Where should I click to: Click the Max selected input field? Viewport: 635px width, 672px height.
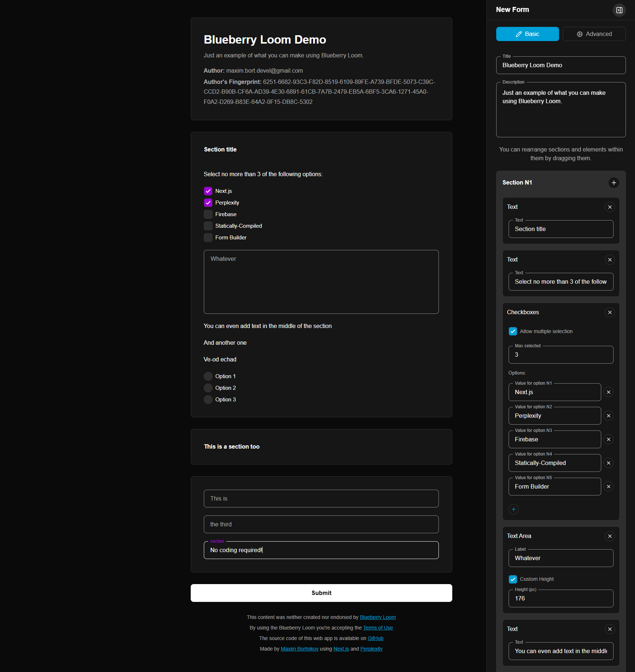point(561,355)
